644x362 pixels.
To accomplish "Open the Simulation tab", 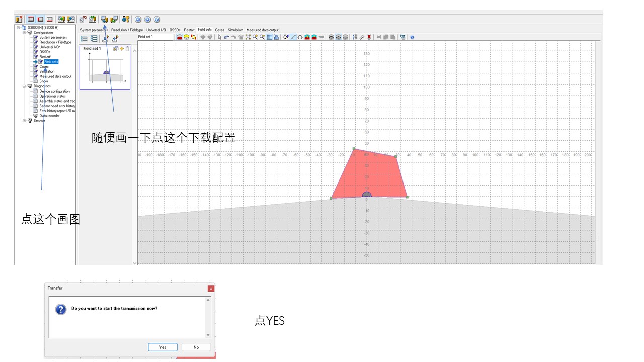I will coord(235,30).
